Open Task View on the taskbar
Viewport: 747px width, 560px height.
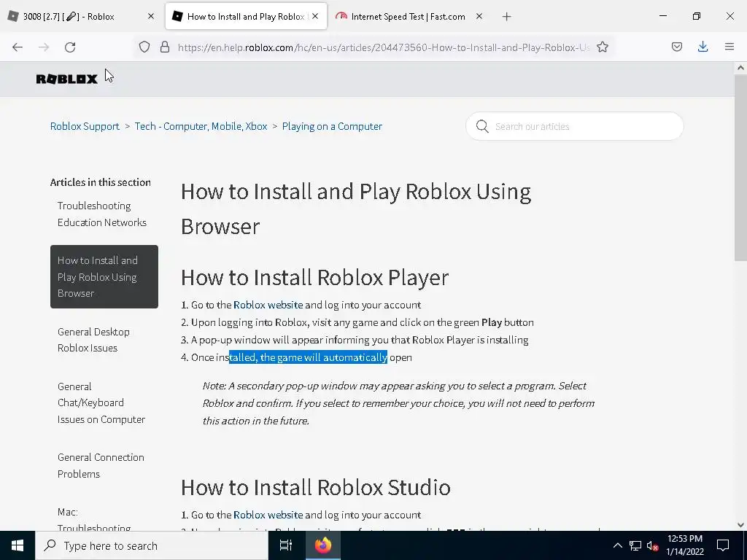point(286,545)
